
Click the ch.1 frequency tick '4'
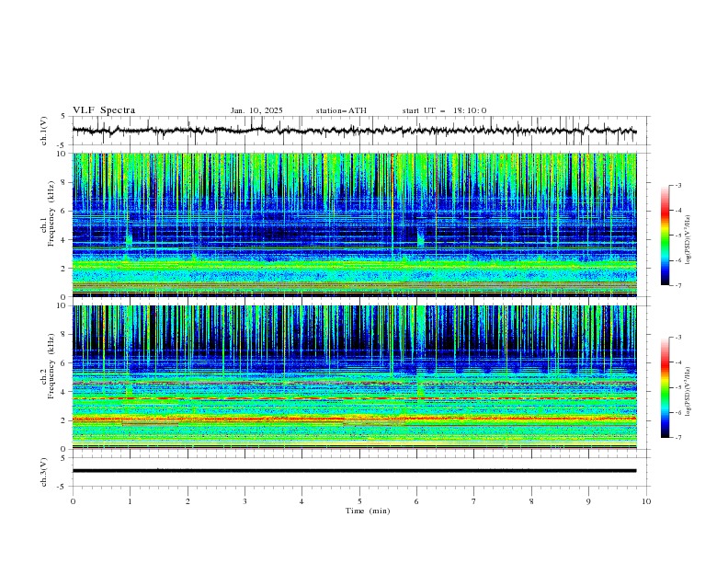pyautogui.click(x=64, y=240)
